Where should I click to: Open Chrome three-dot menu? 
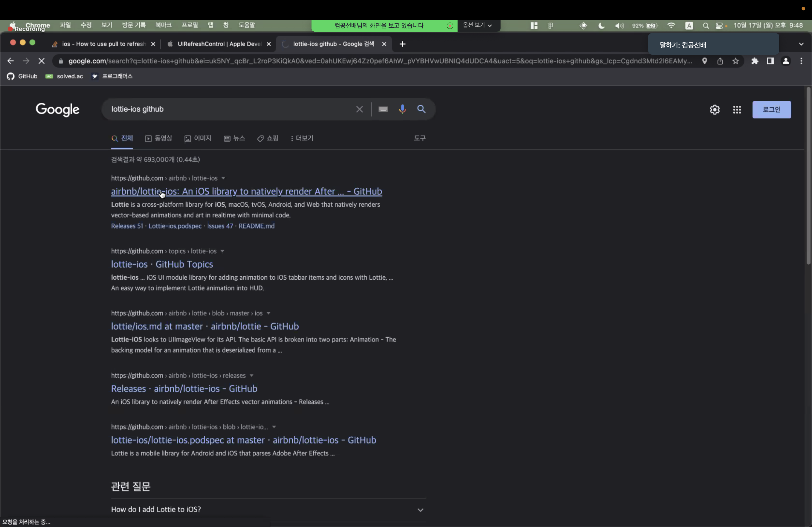click(802, 61)
